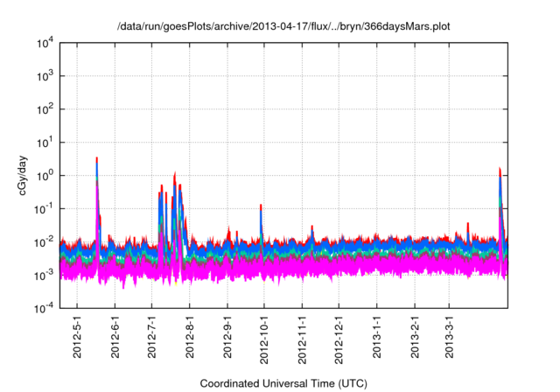The image size is (560, 392).
Task: Click the large spike at plot's right edge
Action: tap(500, 171)
